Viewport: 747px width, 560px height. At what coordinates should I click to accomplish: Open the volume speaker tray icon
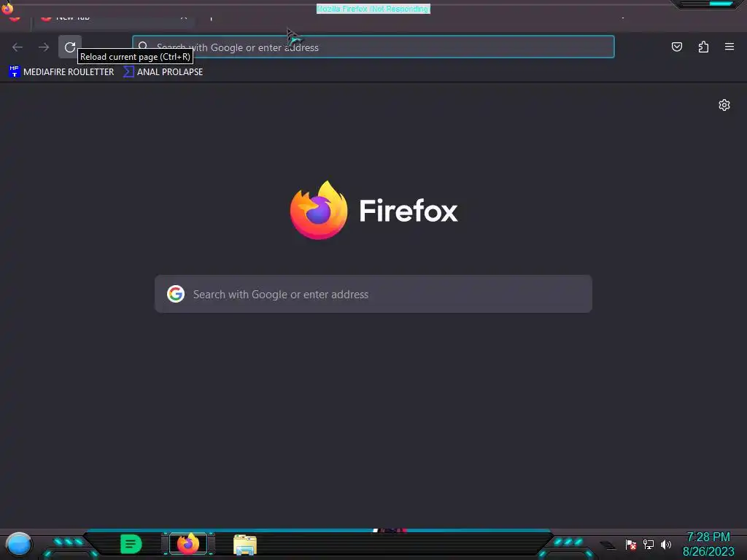(x=665, y=544)
